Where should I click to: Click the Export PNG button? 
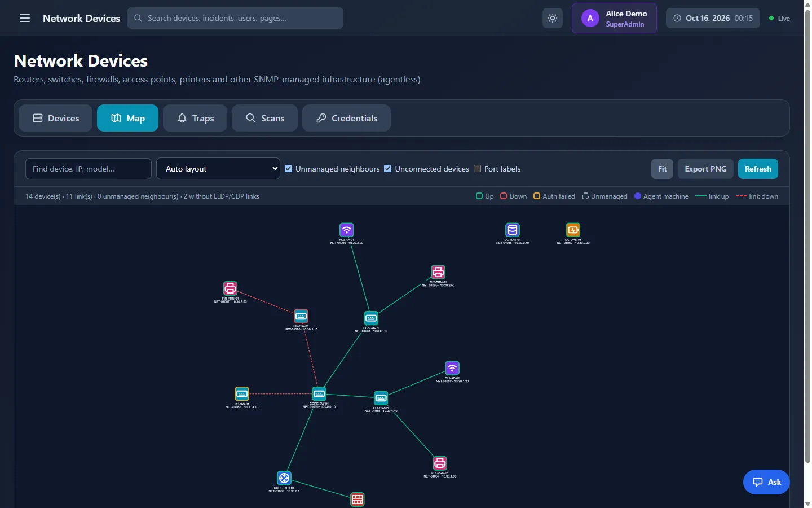[705, 169]
